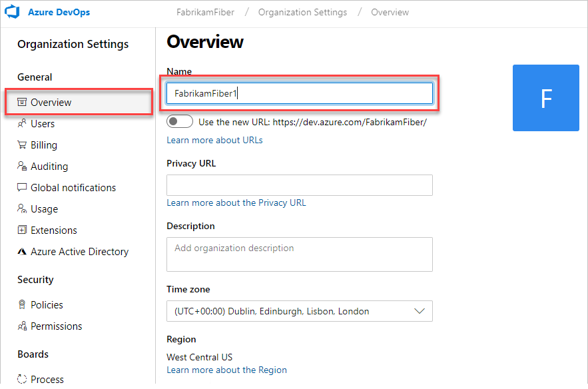Screen dimensions: 588x389
Task: Click the Privacy URL input field
Action: (300, 185)
